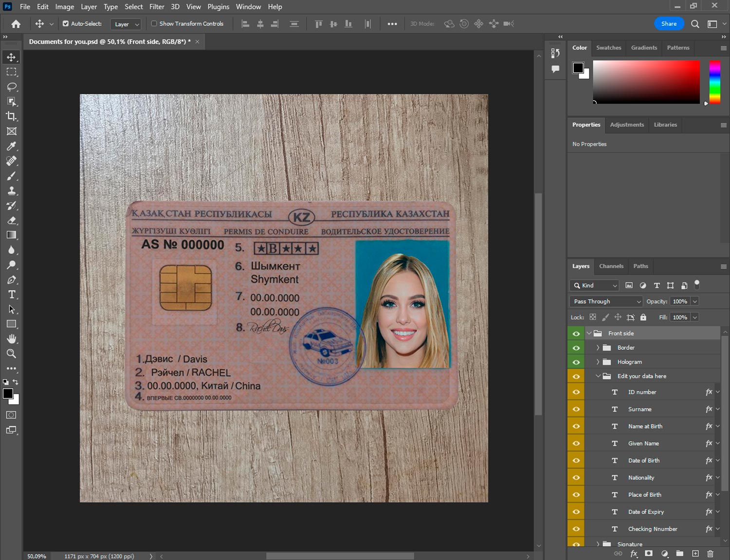The height and width of the screenshot is (560, 730).
Task: Hide the Border group visibility eye
Action: coord(576,348)
